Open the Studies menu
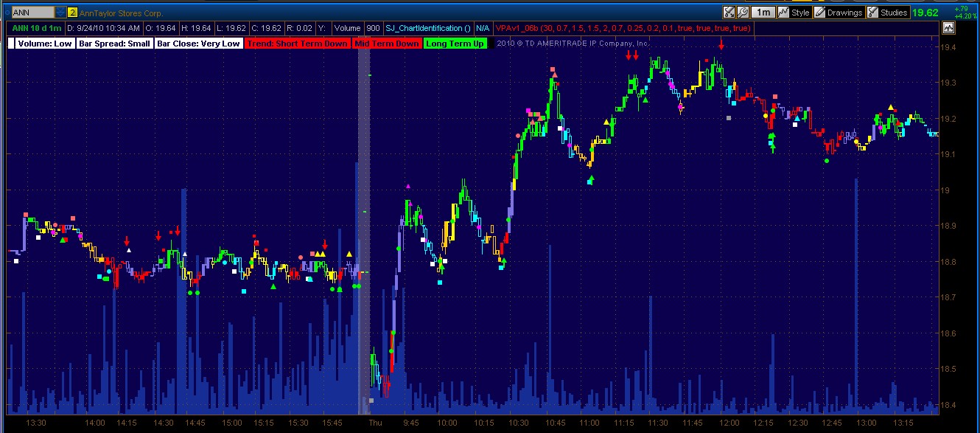This screenshot has width=980, height=433. 887,12
